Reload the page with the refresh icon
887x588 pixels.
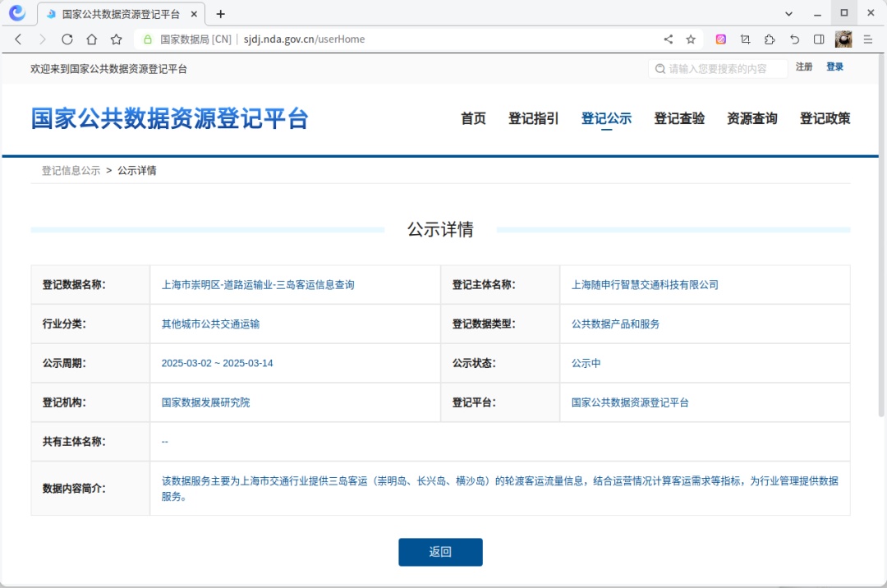point(67,39)
